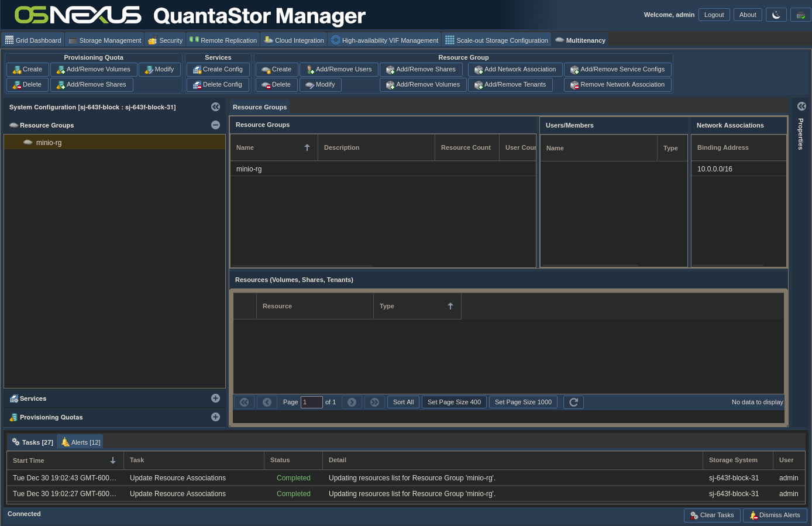Click the Add Network Association toolbar button
The width and height of the screenshot is (812, 526).
[x=515, y=70]
